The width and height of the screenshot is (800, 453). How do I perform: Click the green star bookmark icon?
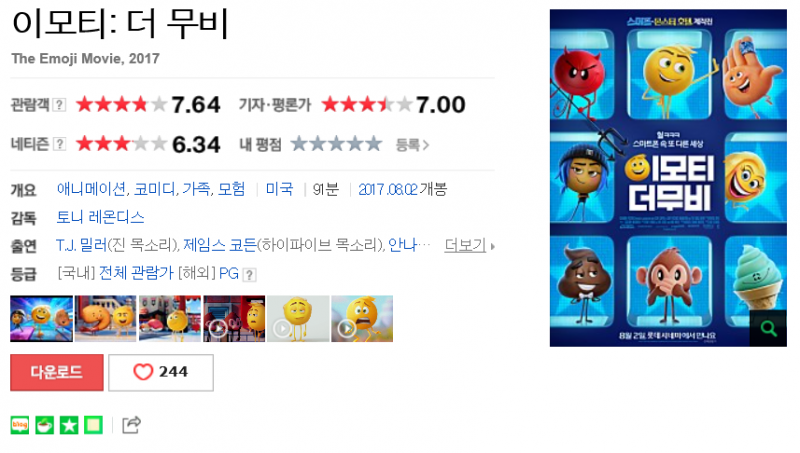point(69,425)
